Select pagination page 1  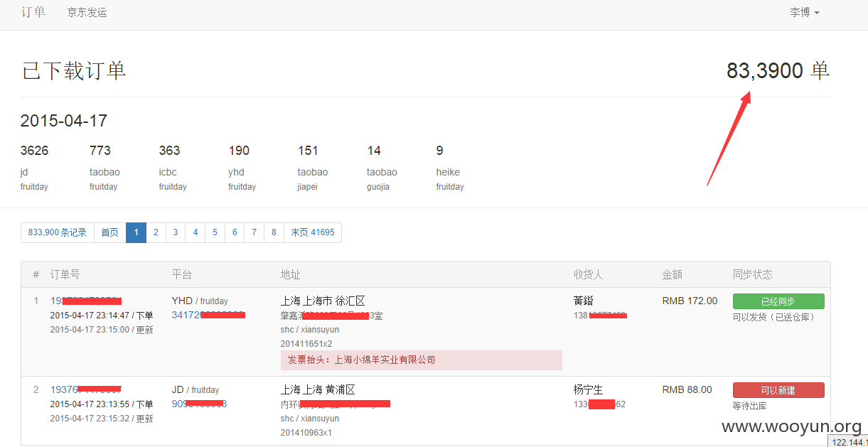(x=136, y=232)
